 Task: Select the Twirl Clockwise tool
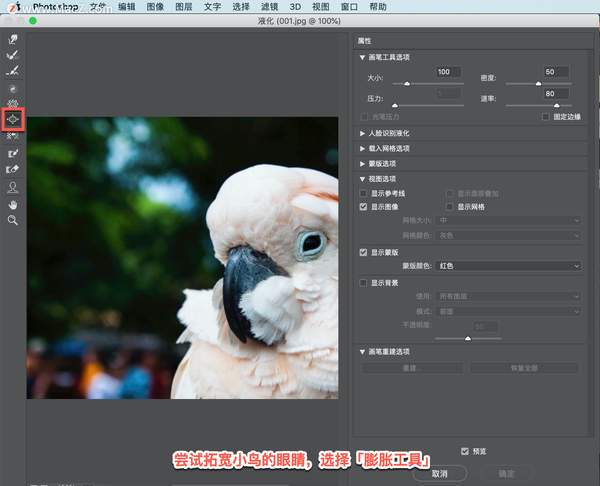13,88
